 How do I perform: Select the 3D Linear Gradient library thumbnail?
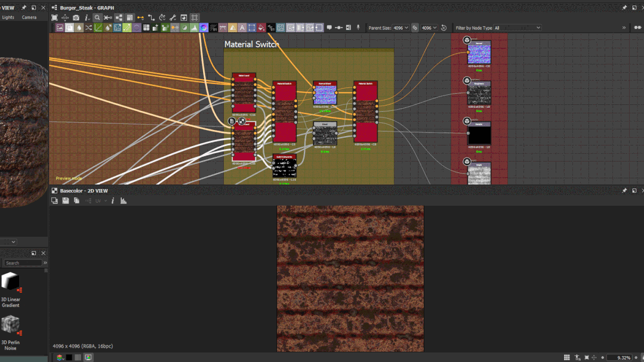click(10, 281)
